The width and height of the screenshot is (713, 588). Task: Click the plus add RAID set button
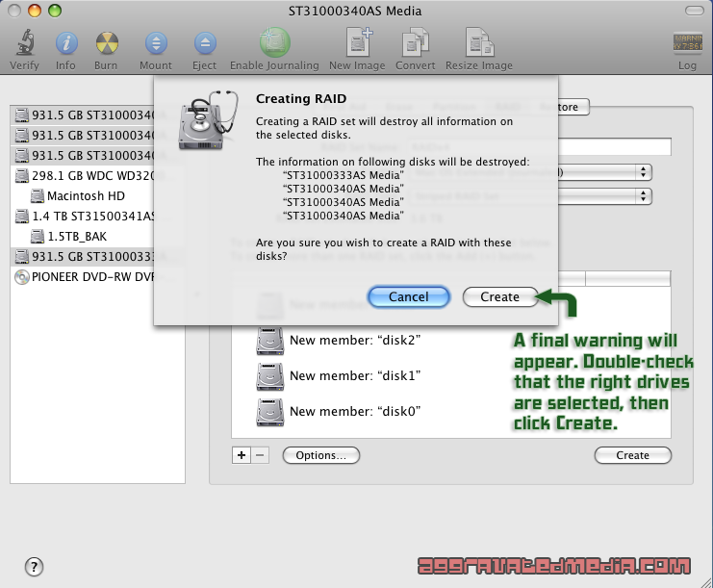(242, 455)
